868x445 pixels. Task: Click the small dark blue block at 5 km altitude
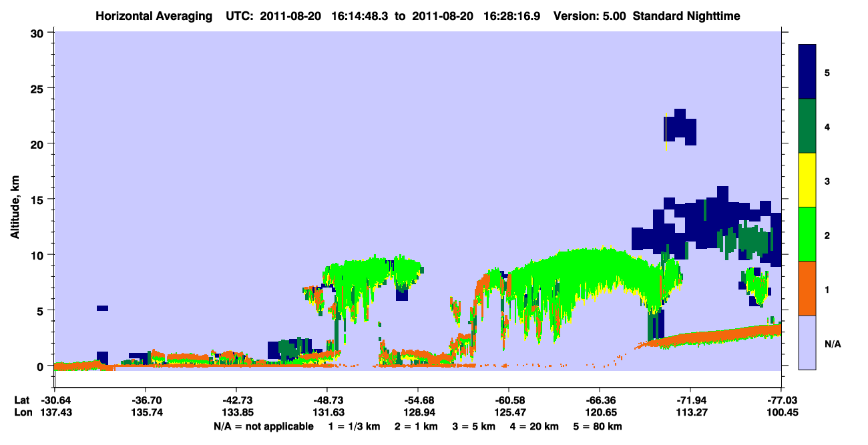point(102,308)
